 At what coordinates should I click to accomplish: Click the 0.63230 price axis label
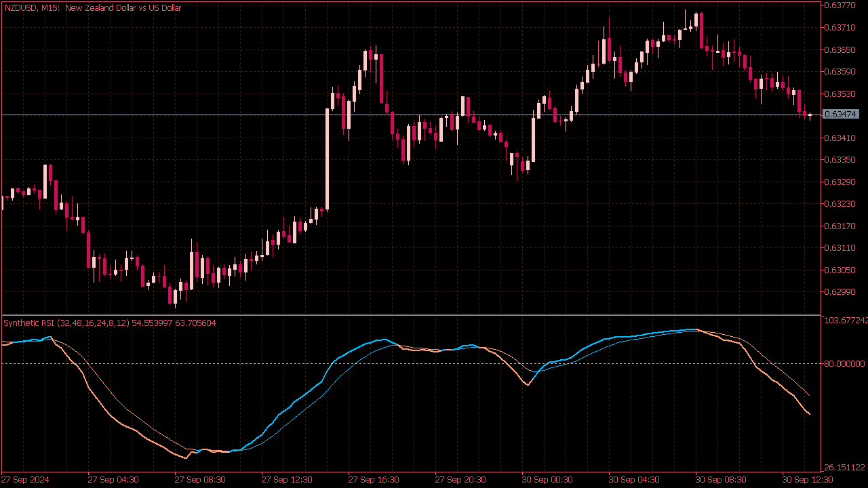(x=840, y=204)
